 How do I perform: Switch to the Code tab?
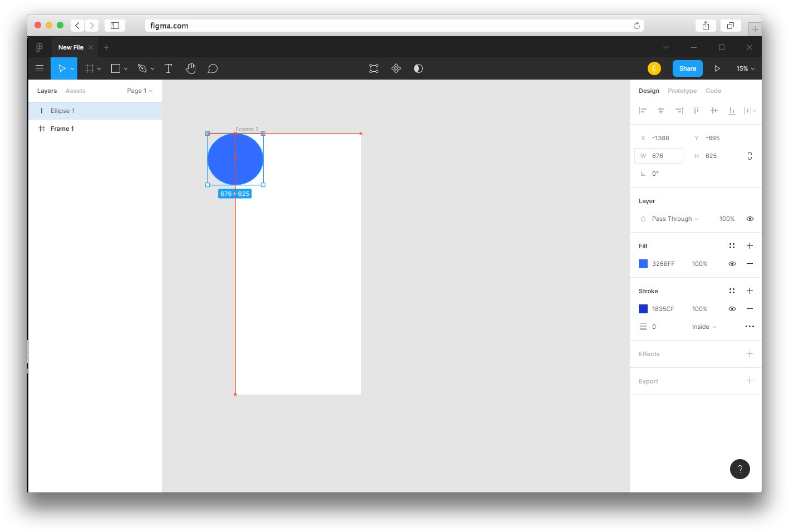(x=713, y=91)
